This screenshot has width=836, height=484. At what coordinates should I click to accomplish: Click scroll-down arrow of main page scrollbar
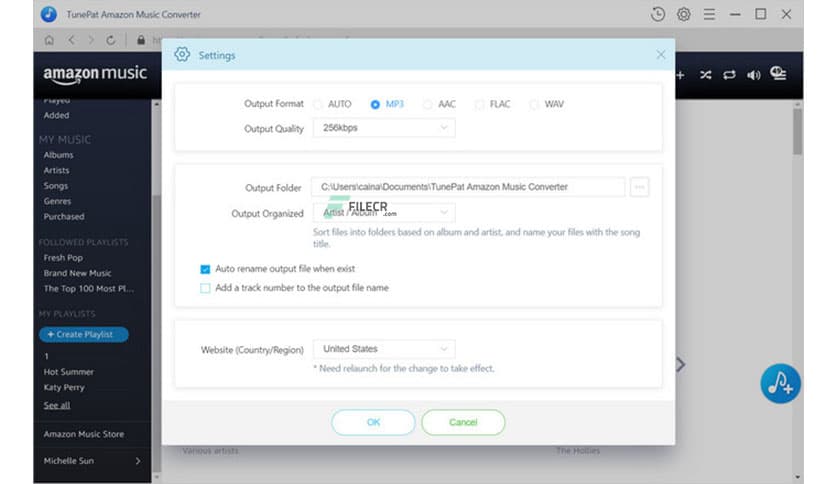click(x=797, y=477)
